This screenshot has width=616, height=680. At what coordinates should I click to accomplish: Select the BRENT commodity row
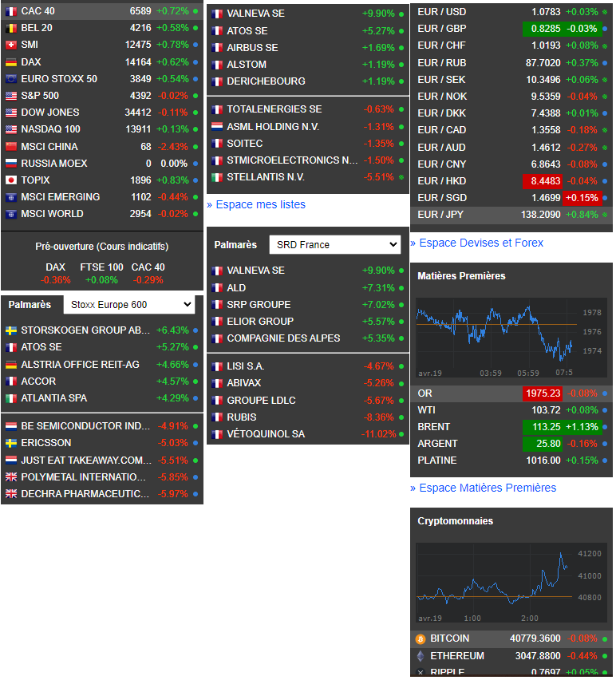tap(511, 427)
